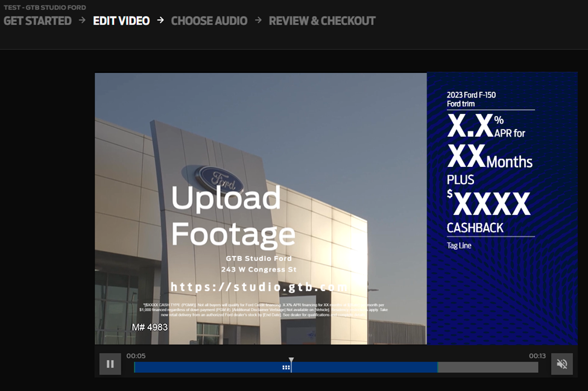Jump to Review & Checkout step

click(322, 21)
